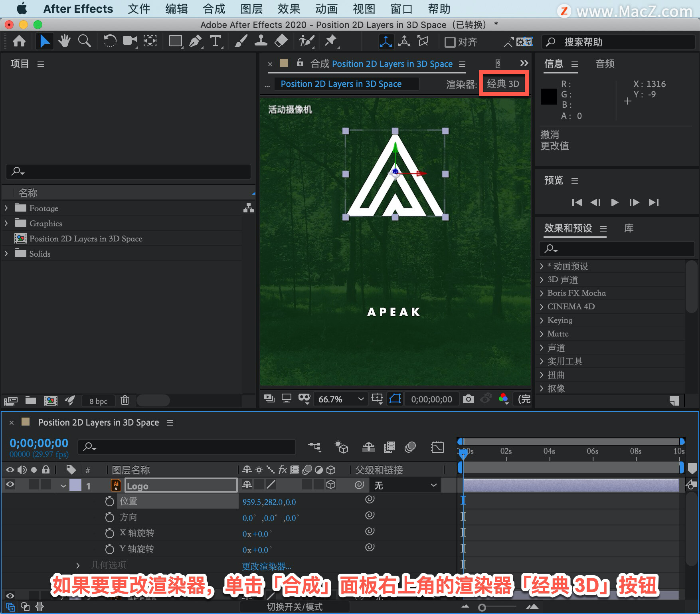Select the Hand tool
Screen dimensions: 700x614
[64, 41]
